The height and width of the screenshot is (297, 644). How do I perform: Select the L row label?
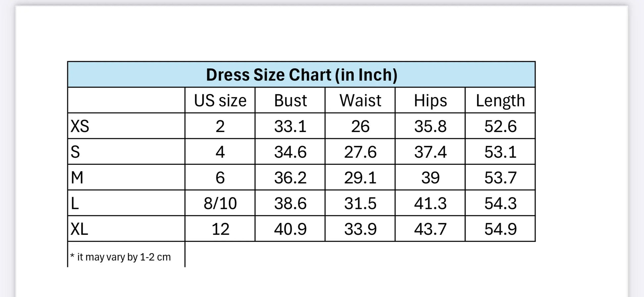[75, 203]
